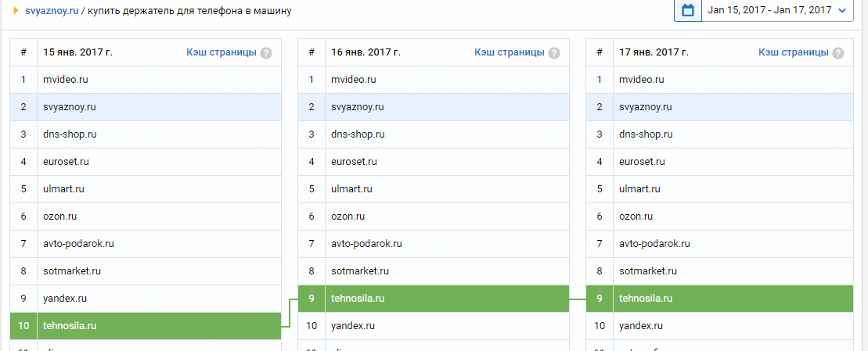The width and height of the screenshot is (868, 351).
Task: Select sotmarket.ru in the 17 янв. column
Action: click(648, 271)
